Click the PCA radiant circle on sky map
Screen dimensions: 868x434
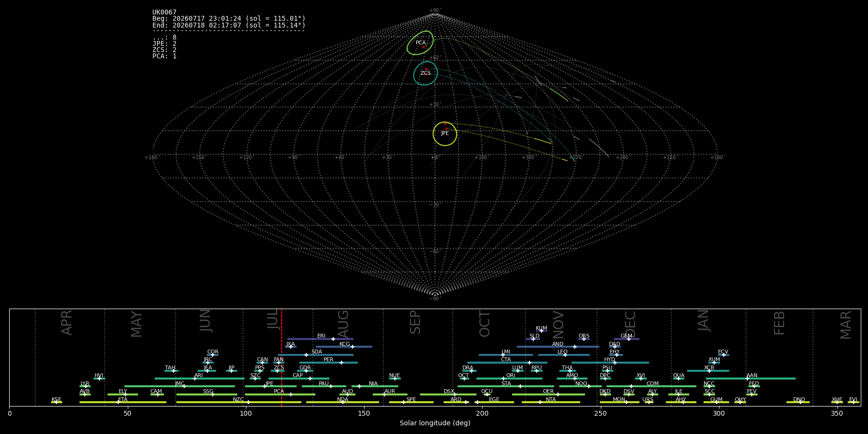(420, 43)
